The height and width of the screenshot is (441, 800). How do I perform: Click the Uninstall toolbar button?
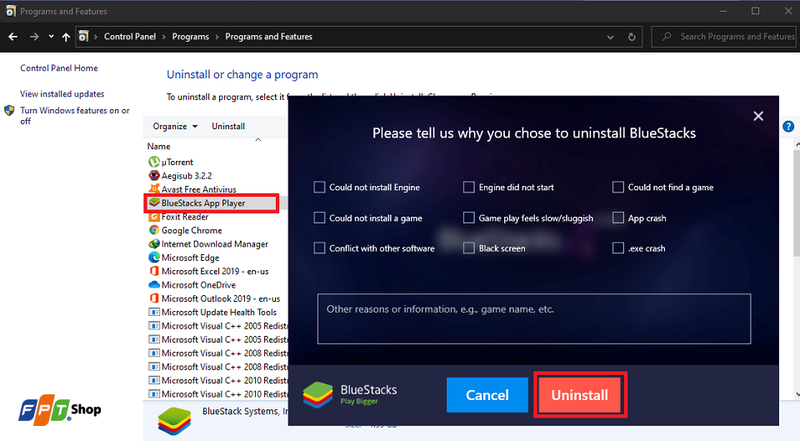228,126
